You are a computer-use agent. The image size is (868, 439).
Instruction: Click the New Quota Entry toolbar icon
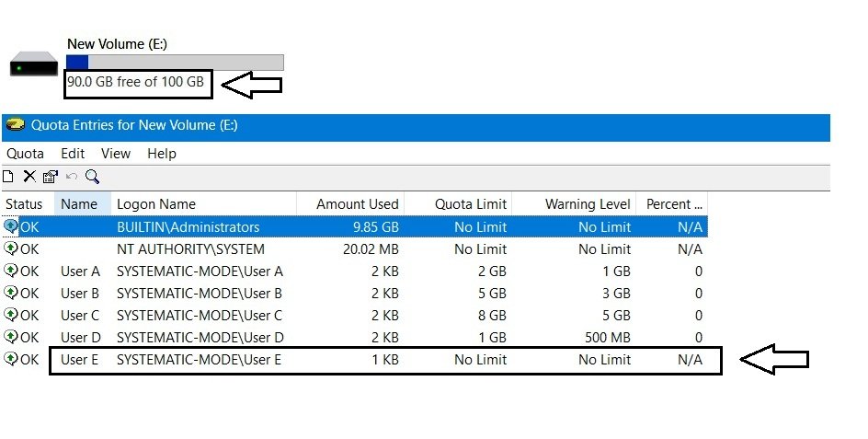(x=7, y=177)
